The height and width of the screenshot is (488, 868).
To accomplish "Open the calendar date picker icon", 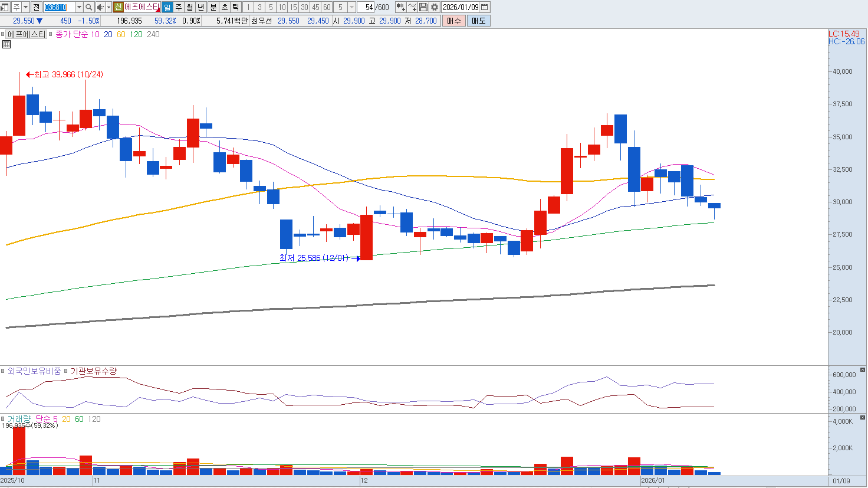I will tap(485, 7).
